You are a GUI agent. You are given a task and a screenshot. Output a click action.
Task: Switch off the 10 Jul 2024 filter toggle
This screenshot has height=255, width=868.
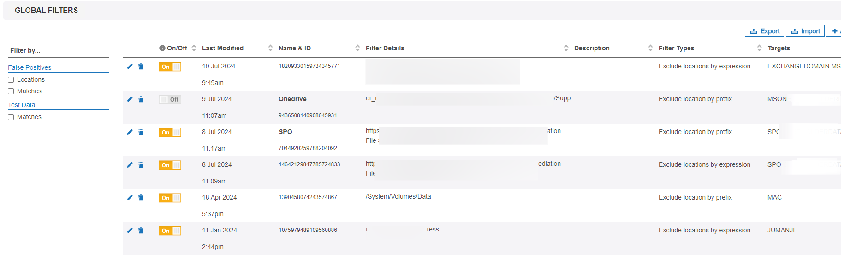(170, 67)
